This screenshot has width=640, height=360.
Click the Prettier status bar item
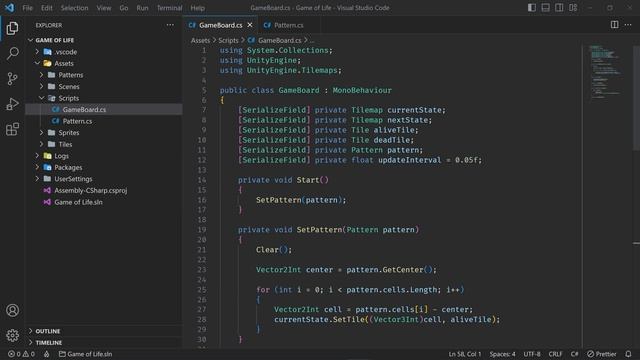click(x=602, y=354)
